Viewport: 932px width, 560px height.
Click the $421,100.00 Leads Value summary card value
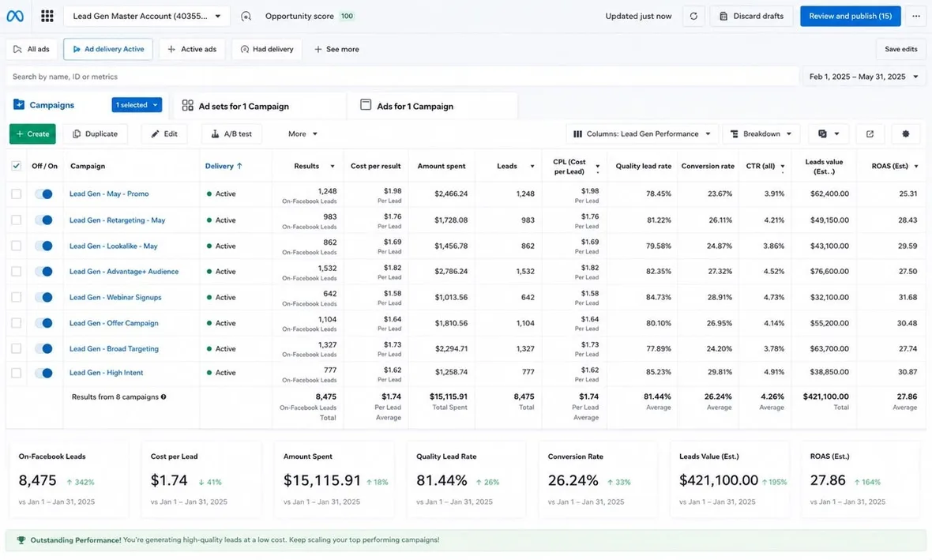pos(719,480)
